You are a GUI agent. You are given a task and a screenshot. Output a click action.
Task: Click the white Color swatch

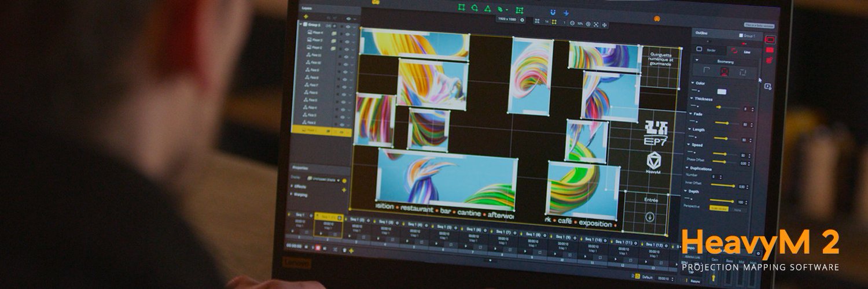click(722, 91)
